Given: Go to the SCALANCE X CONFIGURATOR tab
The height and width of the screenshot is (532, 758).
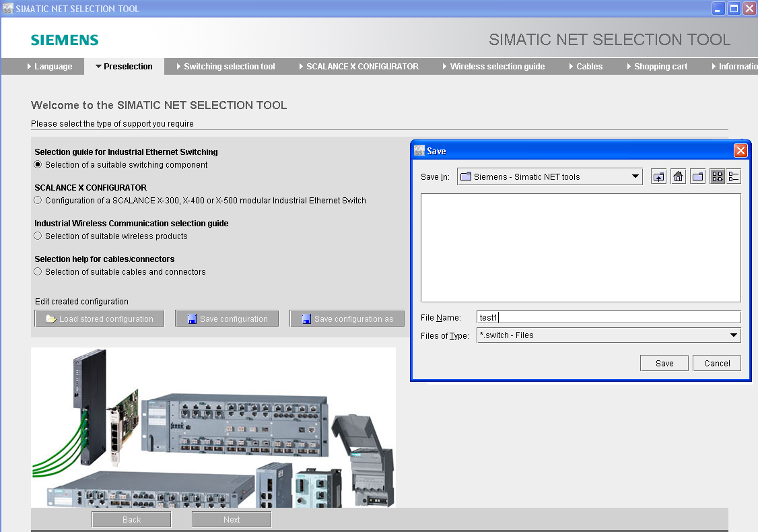Looking at the screenshot, I should [359, 66].
